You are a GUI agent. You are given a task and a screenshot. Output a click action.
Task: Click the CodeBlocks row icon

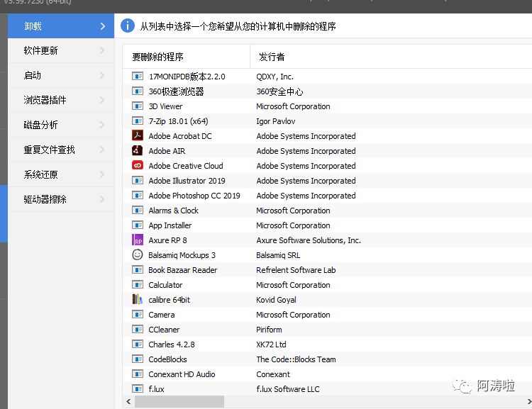click(x=138, y=359)
